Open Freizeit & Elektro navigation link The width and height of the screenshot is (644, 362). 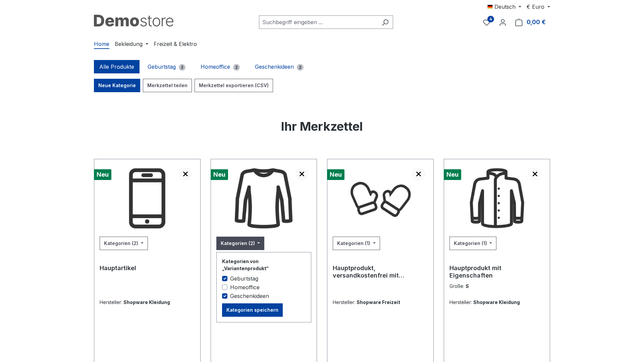click(x=175, y=44)
